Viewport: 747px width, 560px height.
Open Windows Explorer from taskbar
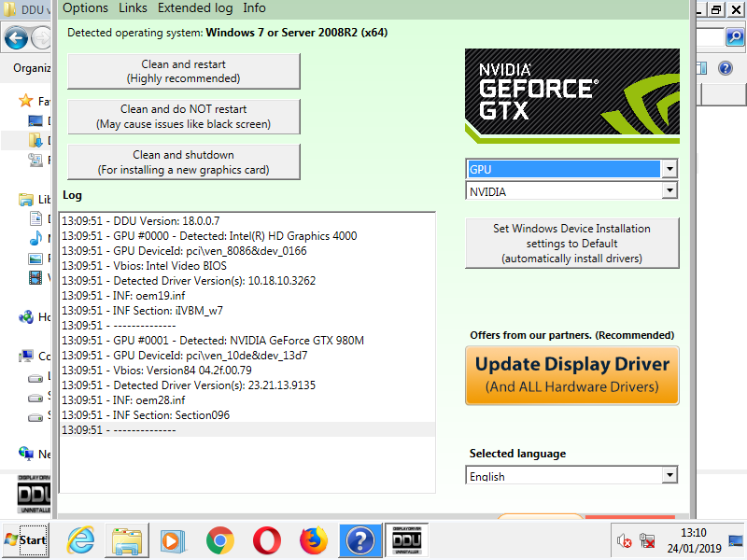(x=127, y=540)
